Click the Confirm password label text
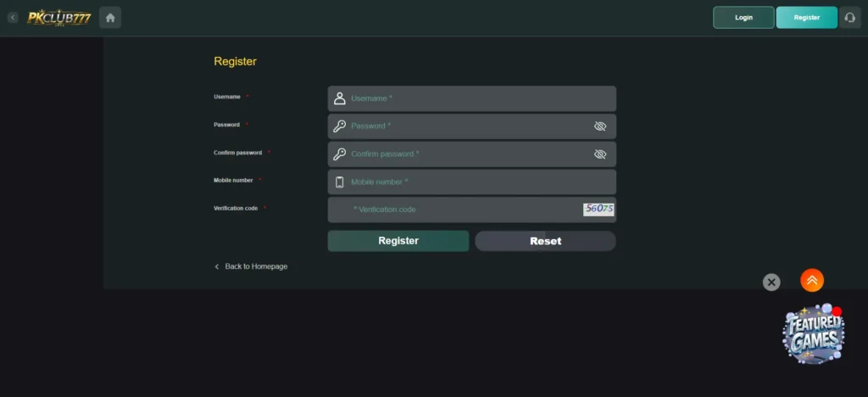868x397 pixels. click(x=237, y=153)
